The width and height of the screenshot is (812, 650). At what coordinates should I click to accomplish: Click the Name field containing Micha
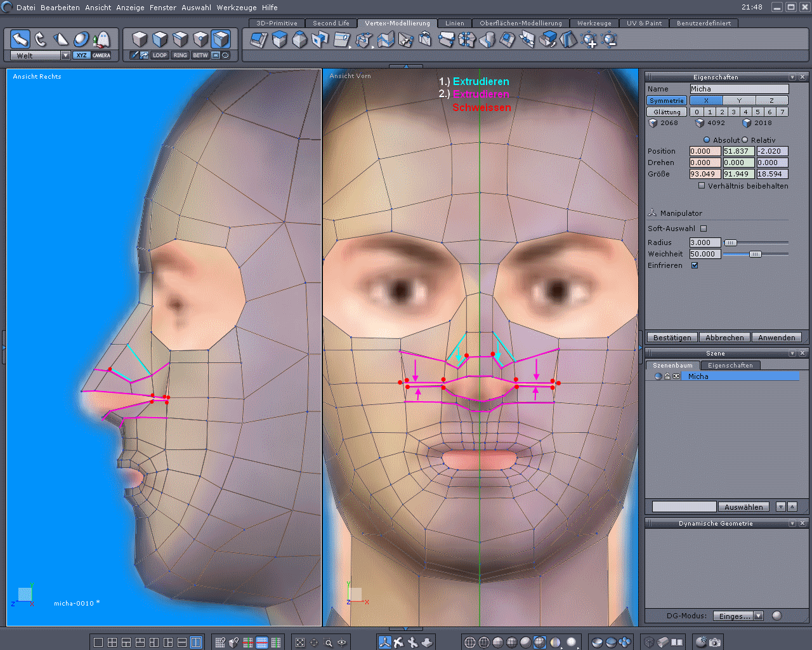point(739,89)
